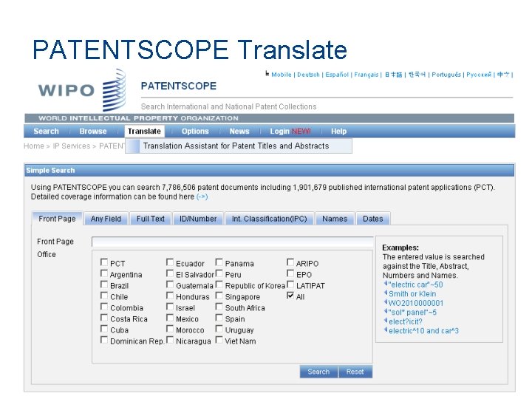Viewport: 532px width, 399px height.
Task: Use the Smith or Klein example query
Action: [x=412, y=294]
